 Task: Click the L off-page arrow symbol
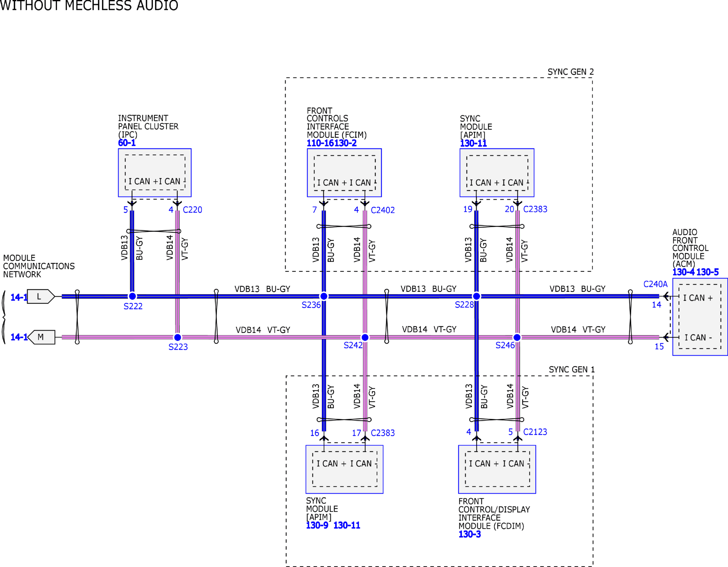coord(40,296)
